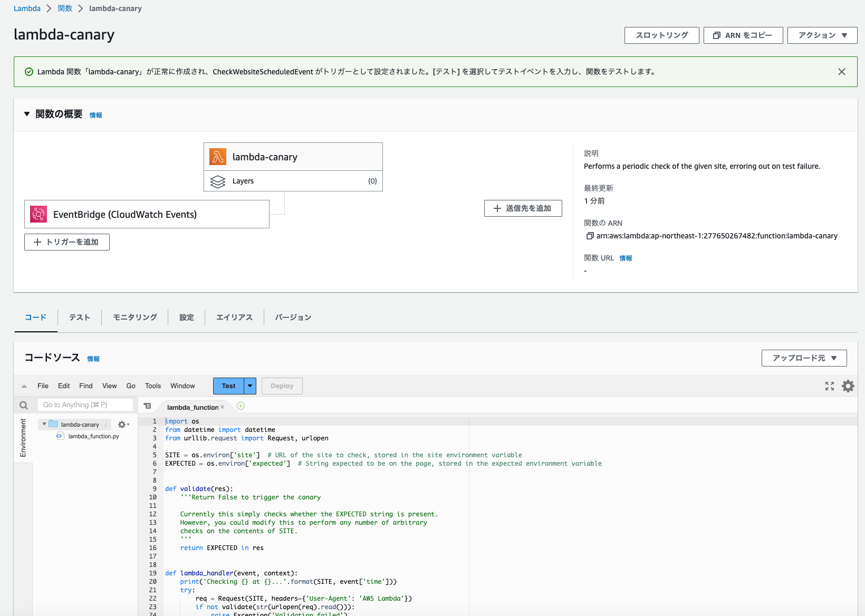The width and height of the screenshot is (865, 616).
Task: Place cursor on code line 19 lambda_handler
Action: coord(231,573)
